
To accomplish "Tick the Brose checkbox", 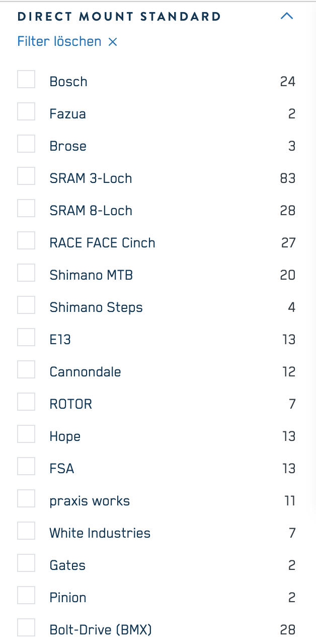I will pyautogui.click(x=26, y=144).
